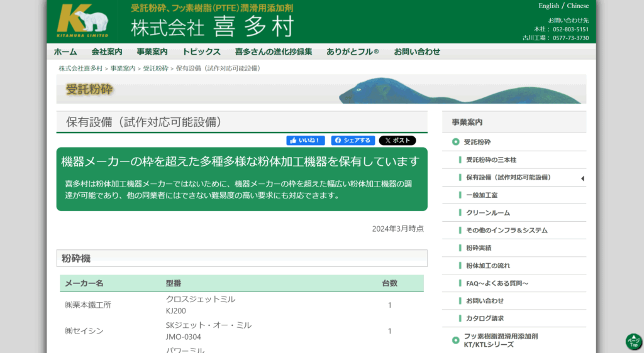Open FAQ～よくある質問～ in the sidebar
The height and width of the screenshot is (353, 644).
pyautogui.click(x=497, y=283)
